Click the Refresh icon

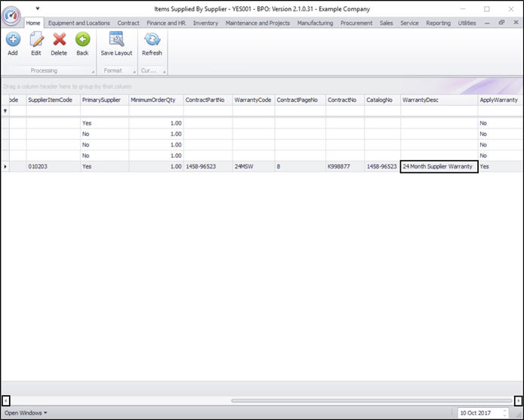[152, 39]
